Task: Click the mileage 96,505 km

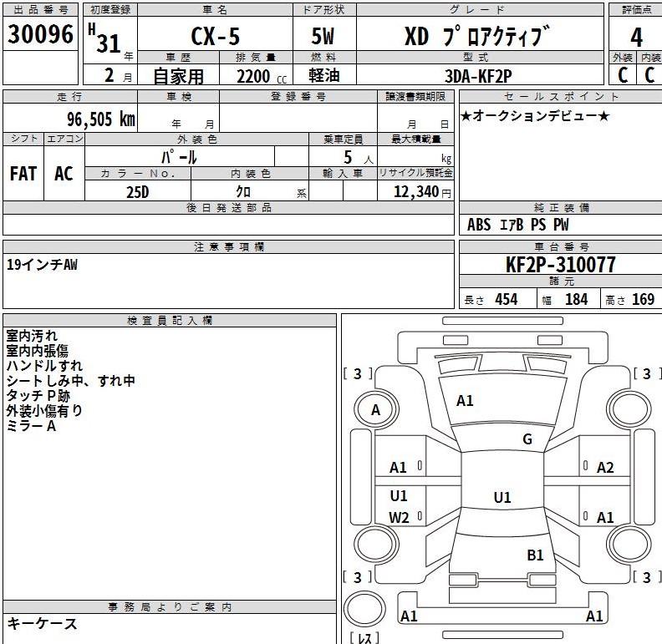Action: 101,119
